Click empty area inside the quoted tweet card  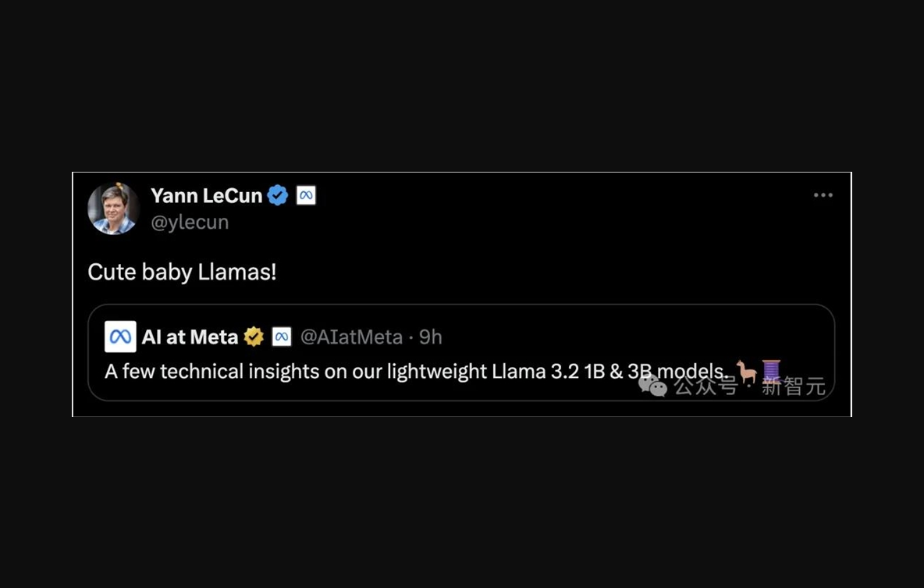click(x=619, y=337)
